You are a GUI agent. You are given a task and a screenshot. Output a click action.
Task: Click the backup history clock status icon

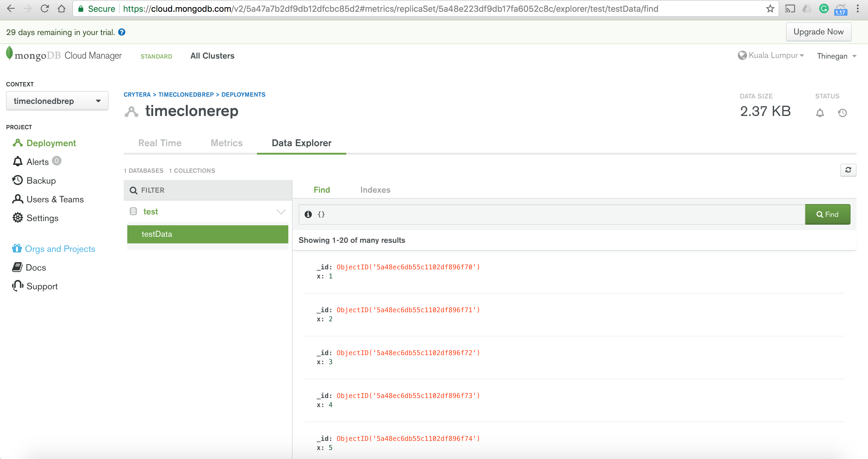(x=842, y=113)
